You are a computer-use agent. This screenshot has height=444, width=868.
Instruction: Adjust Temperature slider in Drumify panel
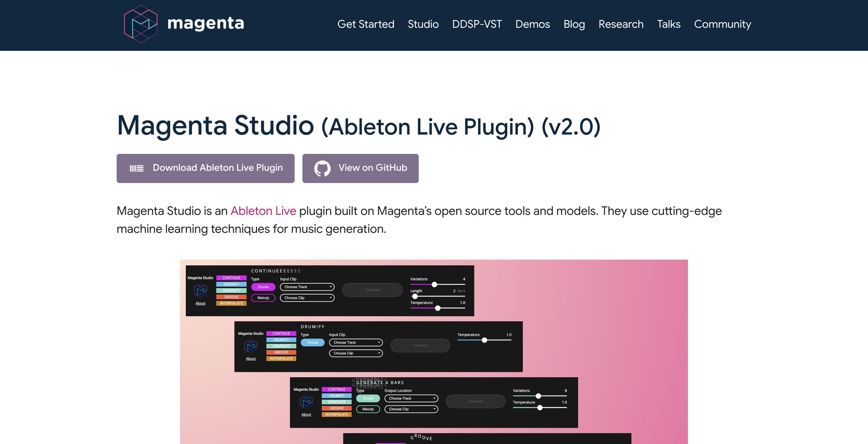pyautogui.click(x=485, y=340)
